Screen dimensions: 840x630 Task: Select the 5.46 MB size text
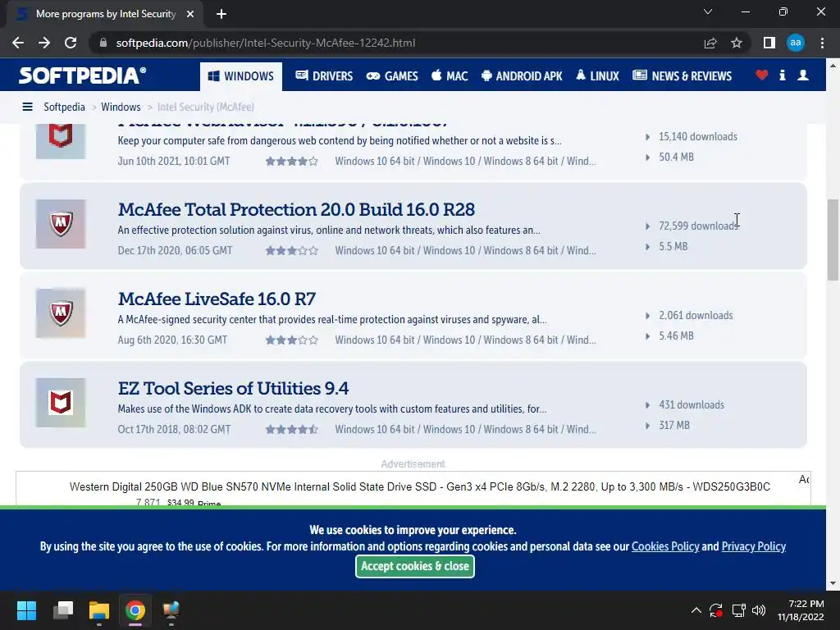677,336
